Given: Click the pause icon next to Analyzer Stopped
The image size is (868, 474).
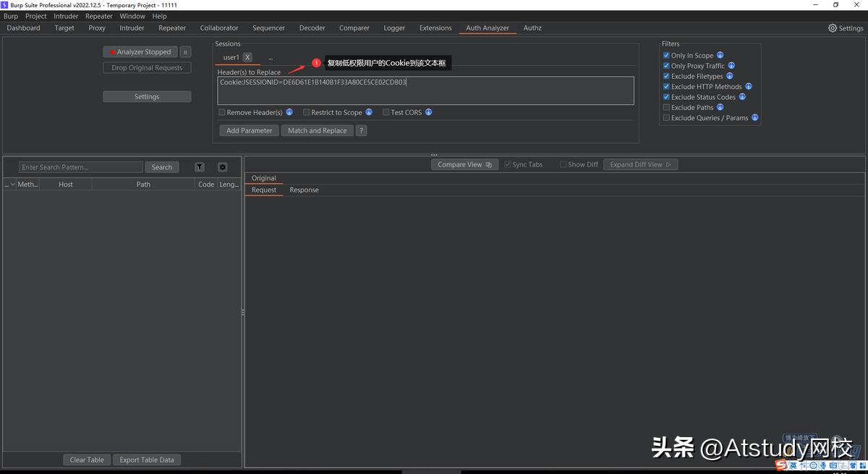Looking at the screenshot, I should coord(185,51).
